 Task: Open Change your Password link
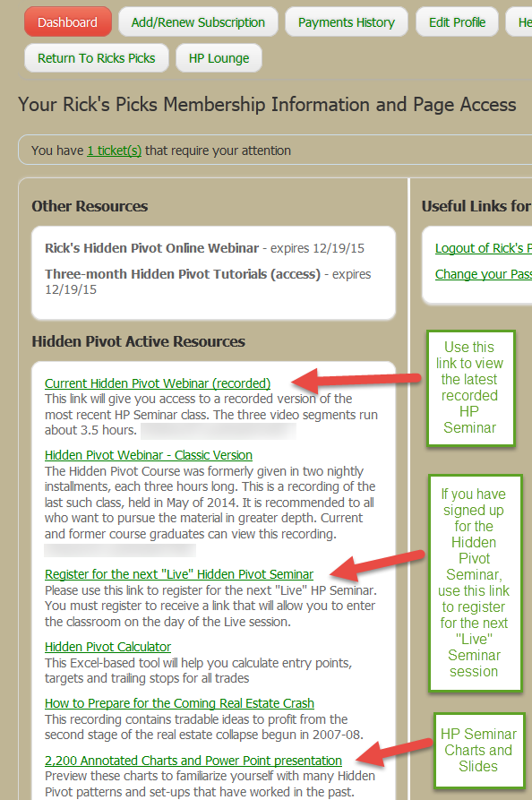click(483, 274)
